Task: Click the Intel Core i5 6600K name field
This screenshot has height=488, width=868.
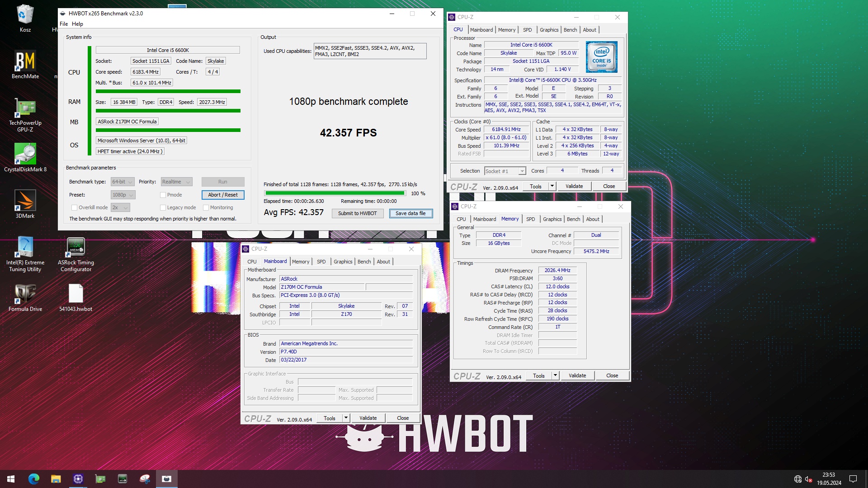Action: click(x=167, y=50)
